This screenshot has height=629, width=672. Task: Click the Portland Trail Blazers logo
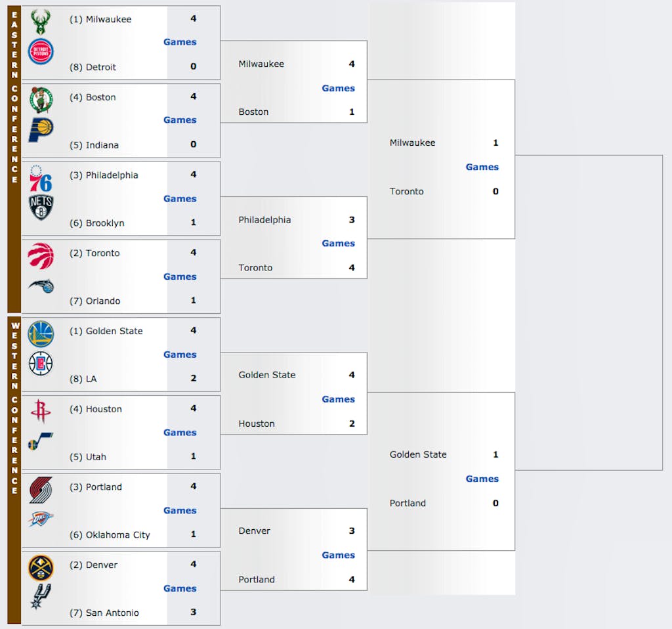41,490
